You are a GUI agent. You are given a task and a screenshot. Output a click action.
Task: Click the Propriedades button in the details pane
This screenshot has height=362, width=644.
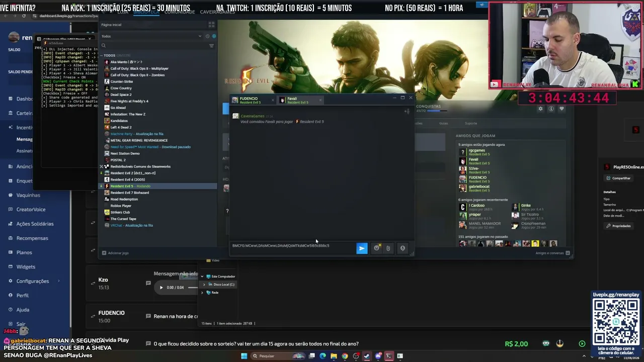[x=619, y=226]
